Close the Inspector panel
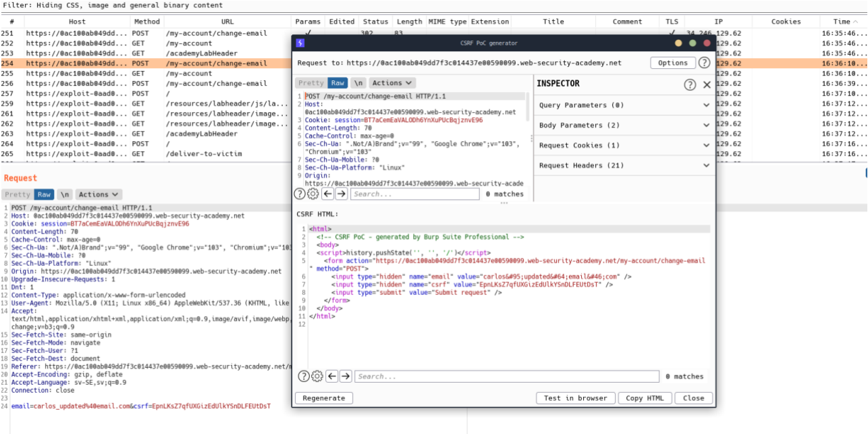Screen dimensions: 868x434 click(x=707, y=84)
